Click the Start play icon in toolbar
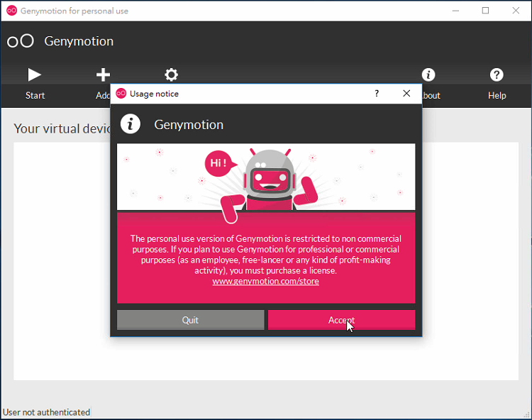Viewport: 532px width, 420px height. pyautogui.click(x=34, y=75)
